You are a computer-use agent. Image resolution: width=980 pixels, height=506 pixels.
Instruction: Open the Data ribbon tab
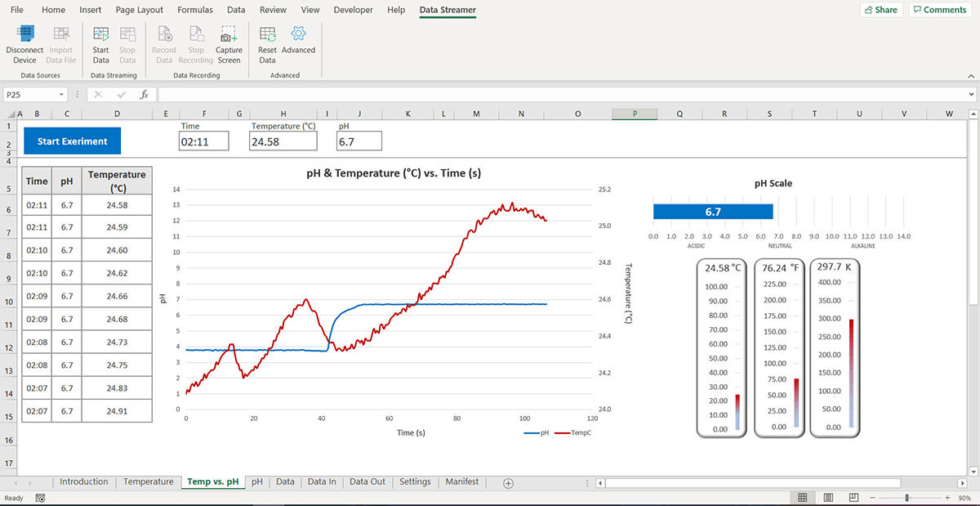pyautogui.click(x=236, y=10)
